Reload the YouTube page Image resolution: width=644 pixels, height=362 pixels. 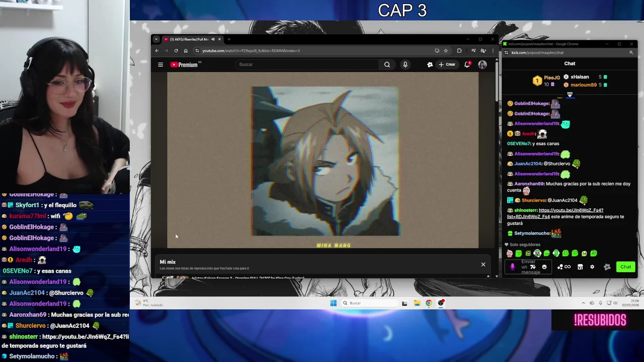click(x=176, y=50)
